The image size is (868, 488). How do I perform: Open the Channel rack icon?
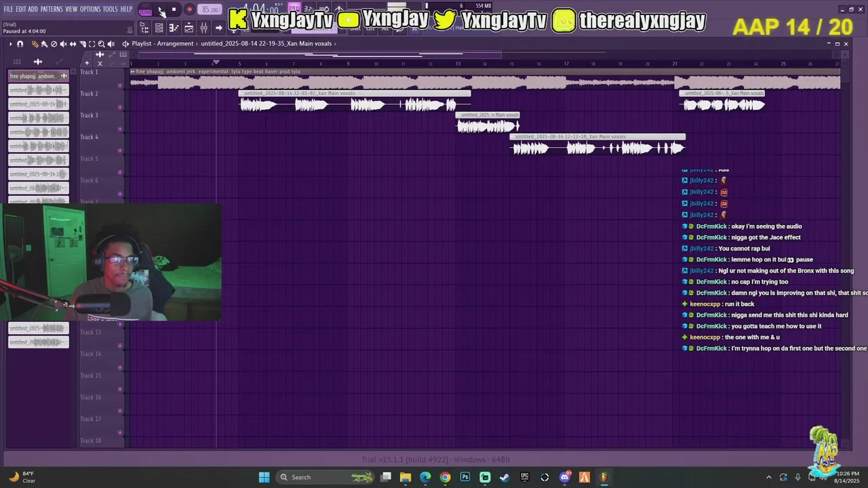pos(159,28)
